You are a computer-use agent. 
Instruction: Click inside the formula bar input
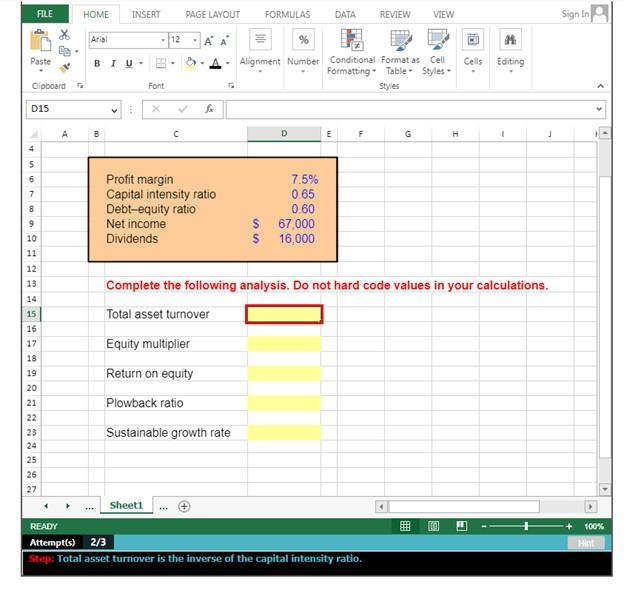coord(409,109)
